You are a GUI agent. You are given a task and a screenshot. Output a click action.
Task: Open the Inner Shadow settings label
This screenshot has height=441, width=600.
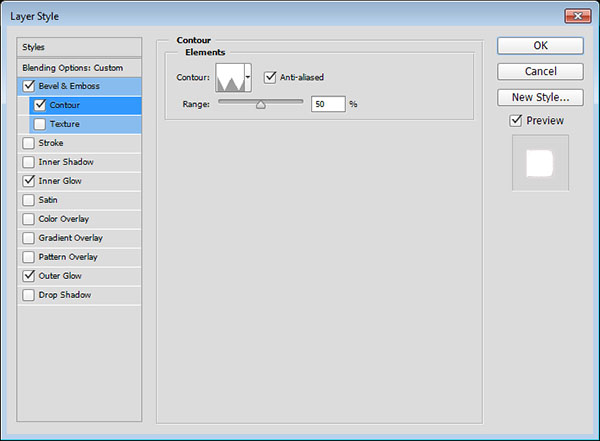tap(66, 162)
